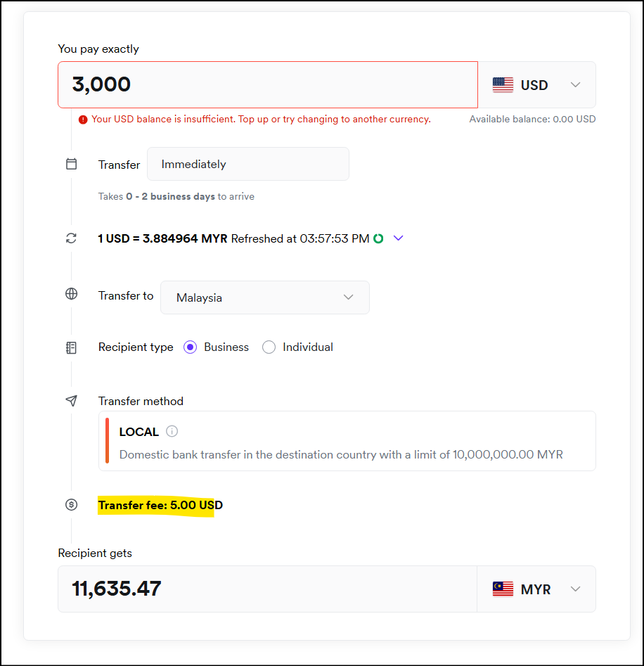The width and height of the screenshot is (644, 666).
Task: Select the Individual recipient type
Action: pos(269,347)
